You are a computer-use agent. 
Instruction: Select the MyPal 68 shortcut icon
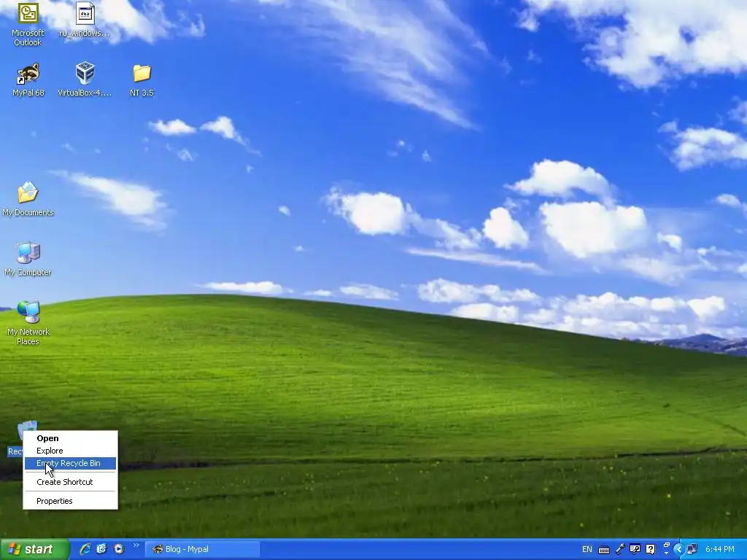click(x=28, y=79)
